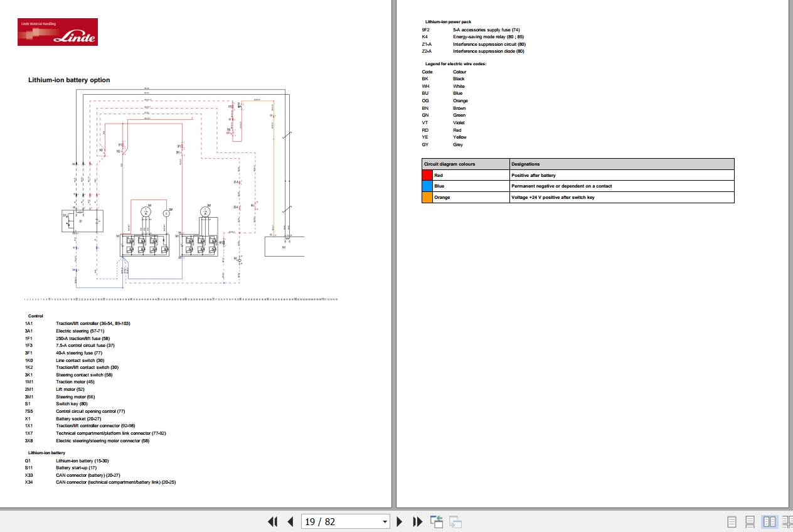
Task: Click 'Lithium-ion power pack' heading
Action: [x=448, y=22]
